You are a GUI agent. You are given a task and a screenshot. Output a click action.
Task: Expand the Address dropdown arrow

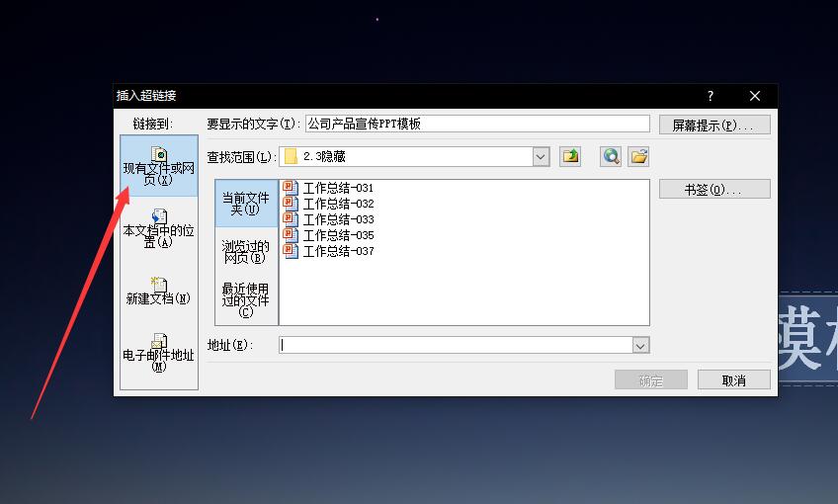click(640, 345)
